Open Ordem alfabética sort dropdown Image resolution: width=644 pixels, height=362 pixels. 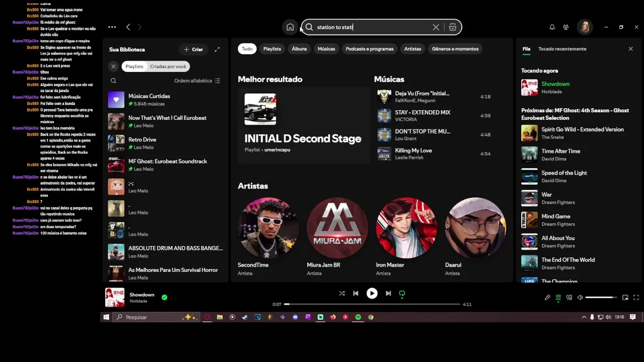tap(197, 80)
